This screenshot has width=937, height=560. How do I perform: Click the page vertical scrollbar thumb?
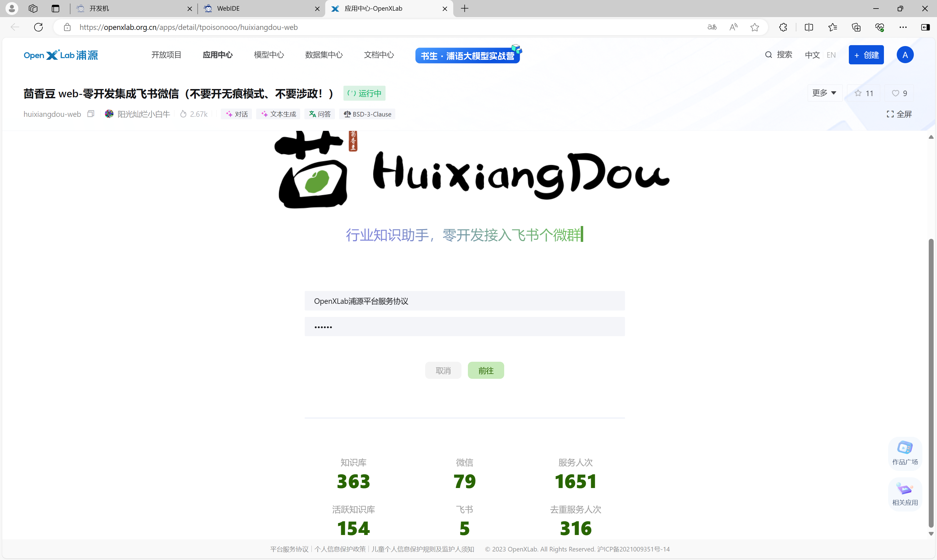(x=931, y=383)
